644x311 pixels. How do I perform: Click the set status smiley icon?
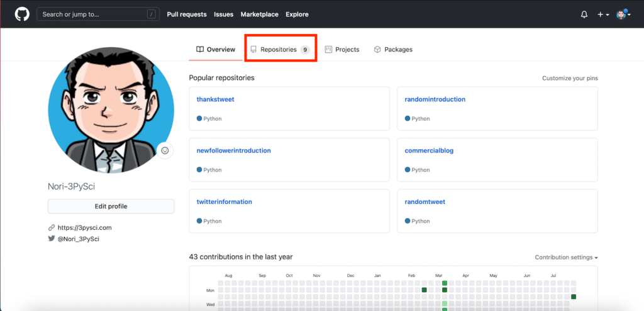coord(165,150)
